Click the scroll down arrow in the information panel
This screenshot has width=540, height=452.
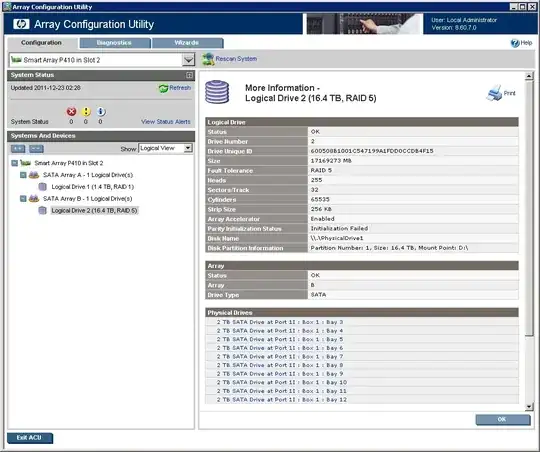(x=529, y=407)
